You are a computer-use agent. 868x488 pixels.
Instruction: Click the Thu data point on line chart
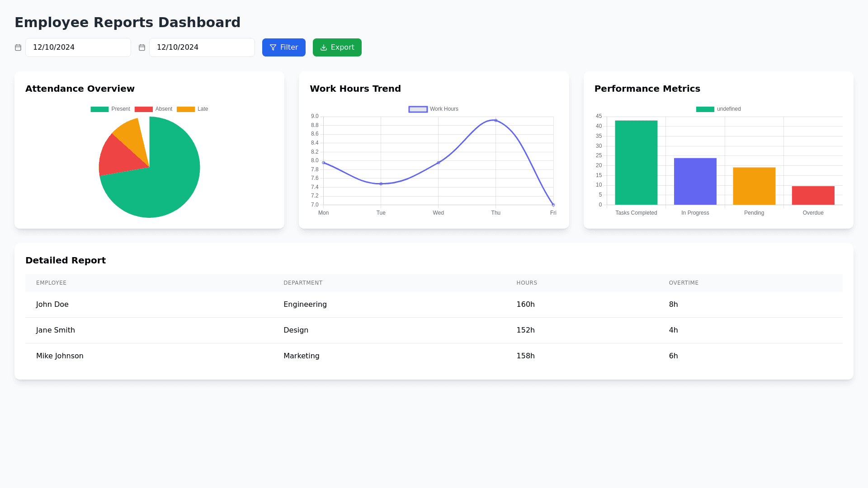pos(495,121)
